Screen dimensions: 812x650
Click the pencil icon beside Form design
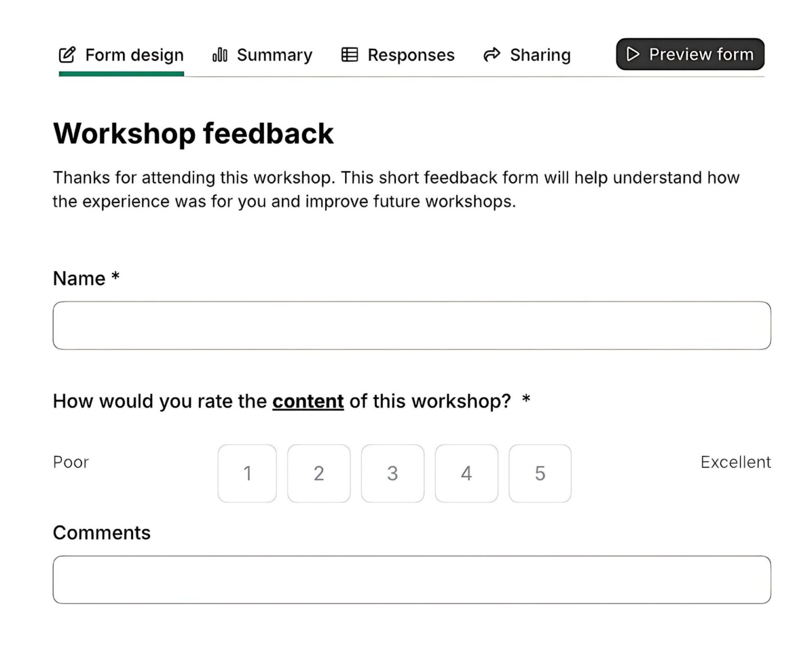coord(67,54)
